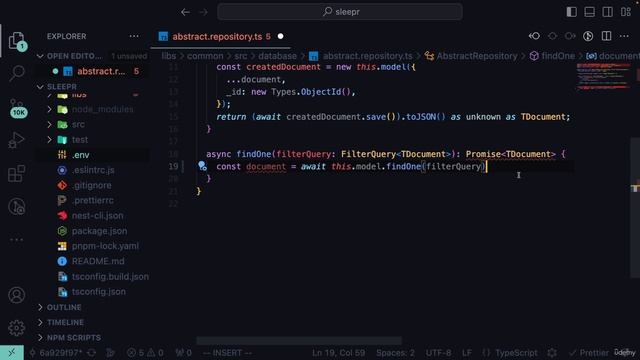Open the Manage settings gear

coord(17,328)
